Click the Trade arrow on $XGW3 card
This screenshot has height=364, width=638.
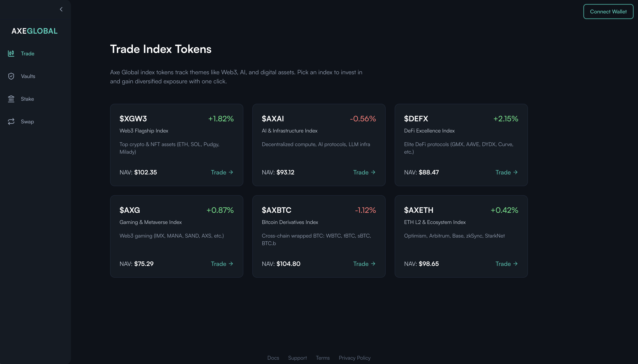(222, 172)
